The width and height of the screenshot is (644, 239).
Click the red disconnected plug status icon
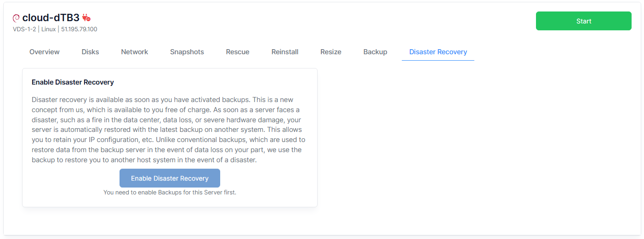[86, 18]
